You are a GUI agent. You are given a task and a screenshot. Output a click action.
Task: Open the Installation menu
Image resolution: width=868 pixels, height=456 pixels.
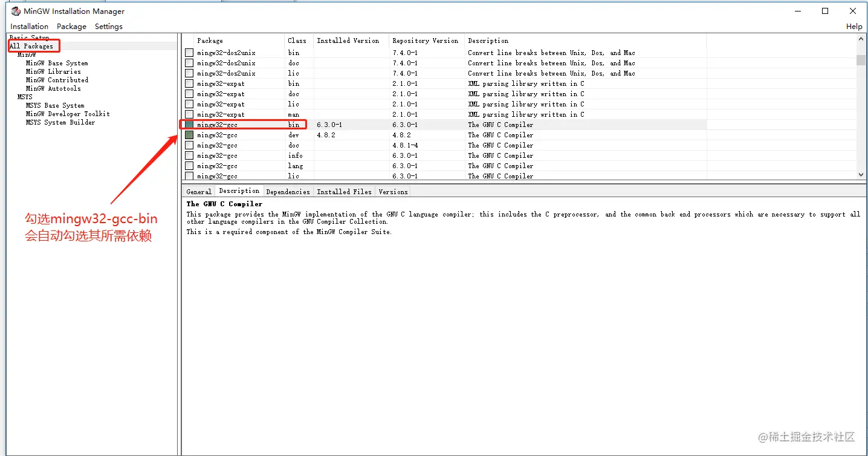[x=29, y=27]
